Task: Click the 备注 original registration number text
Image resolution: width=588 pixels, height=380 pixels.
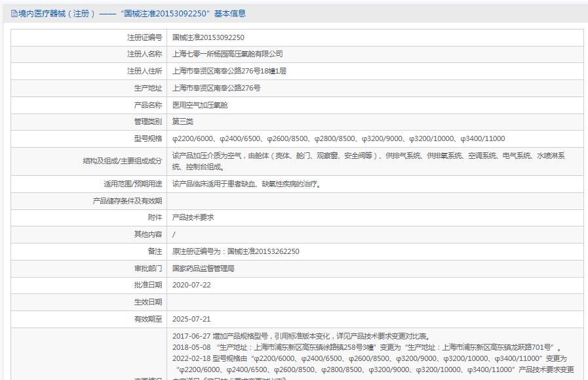Action: pos(235,251)
